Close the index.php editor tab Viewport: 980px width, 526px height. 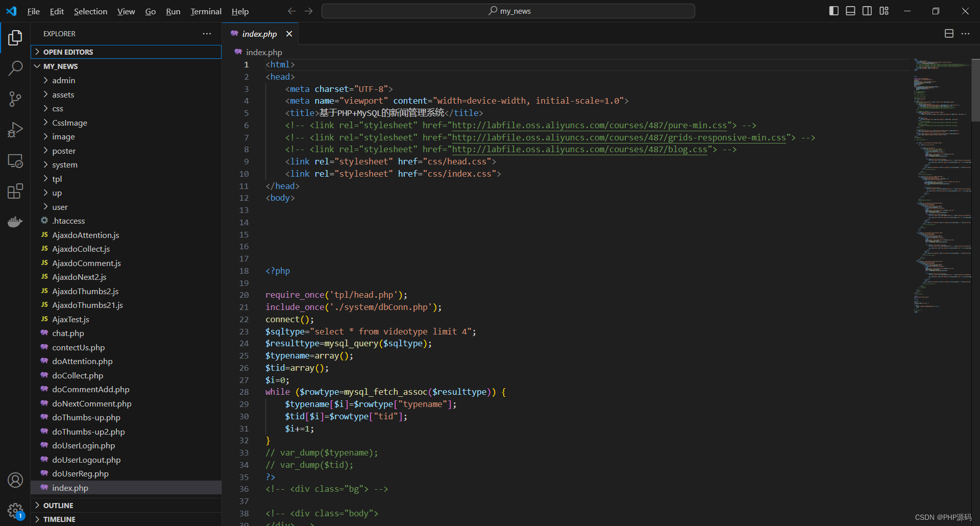[x=289, y=34]
